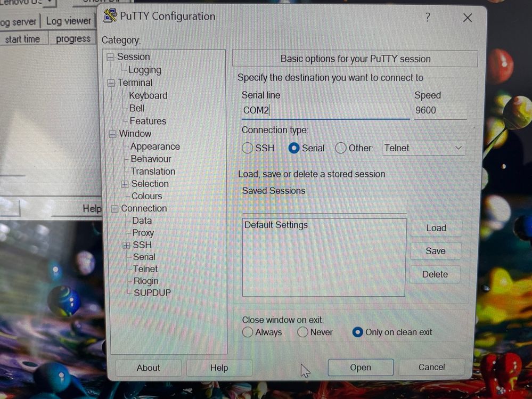Click the Serial line input field

pos(325,110)
